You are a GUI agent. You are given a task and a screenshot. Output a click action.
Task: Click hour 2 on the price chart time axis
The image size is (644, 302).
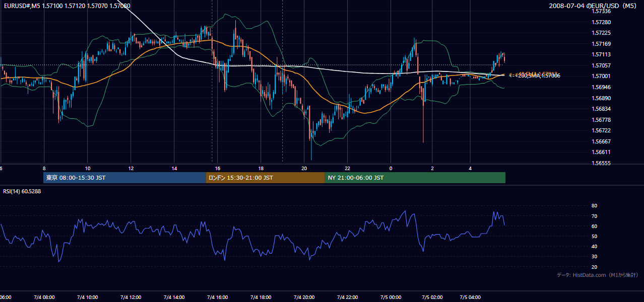[x=432, y=168]
